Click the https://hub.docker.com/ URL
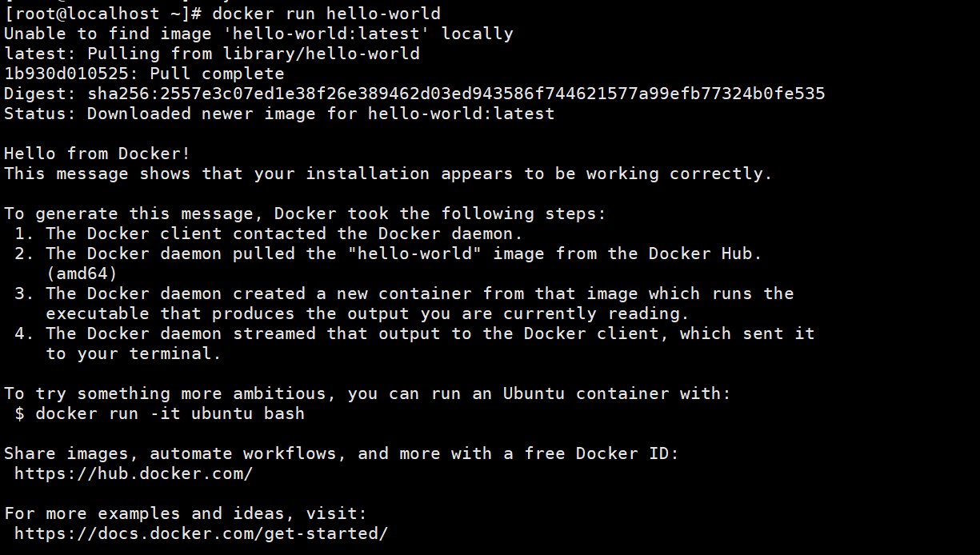 (134, 473)
